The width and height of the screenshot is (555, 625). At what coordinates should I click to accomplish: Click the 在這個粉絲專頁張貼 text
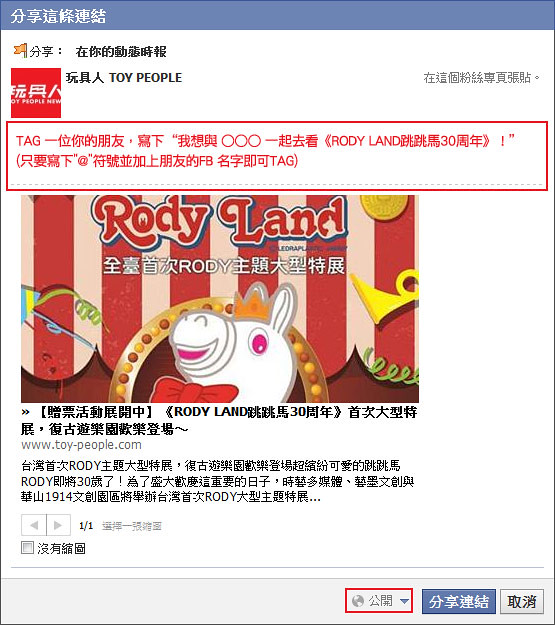(481, 78)
